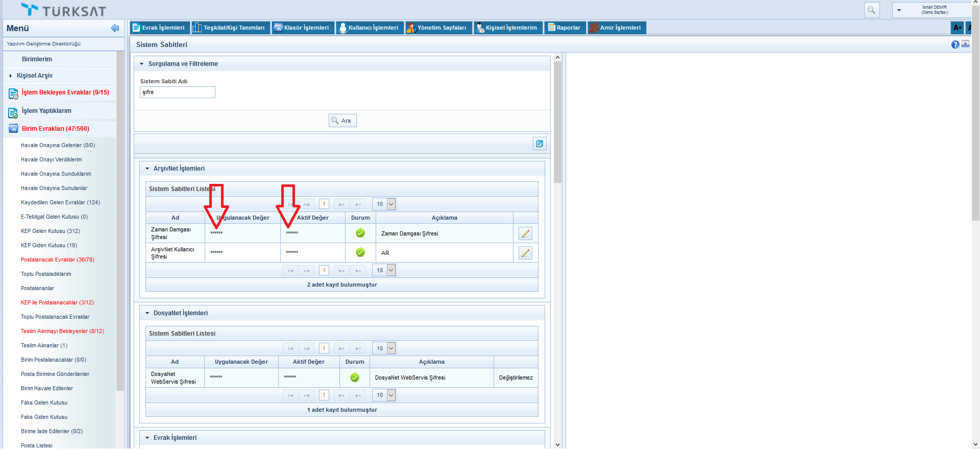980x449 pixels.
Task: Click the Sistem Sabiti Adı input field
Action: 177,92
